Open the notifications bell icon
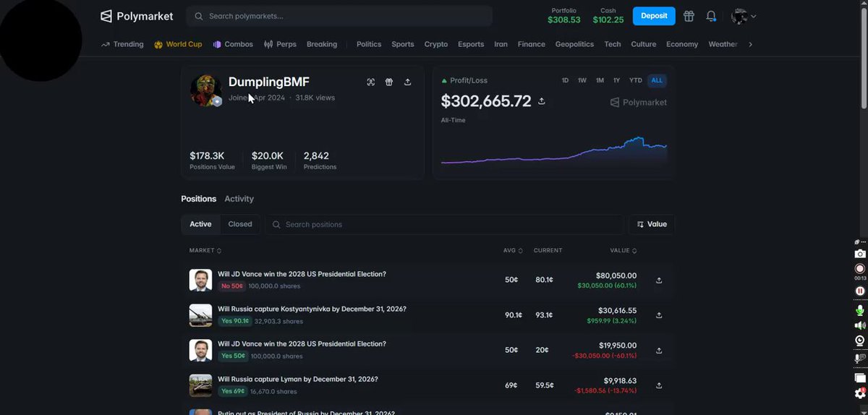 click(711, 16)
